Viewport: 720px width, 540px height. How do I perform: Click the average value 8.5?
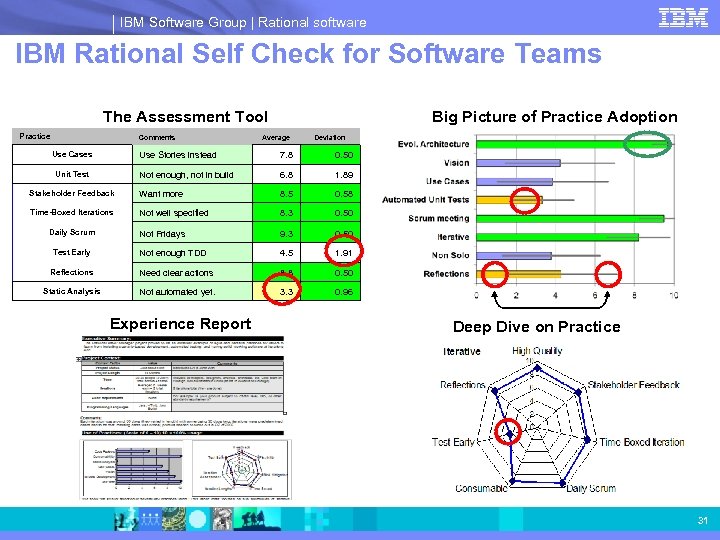(x=286, y=194)
